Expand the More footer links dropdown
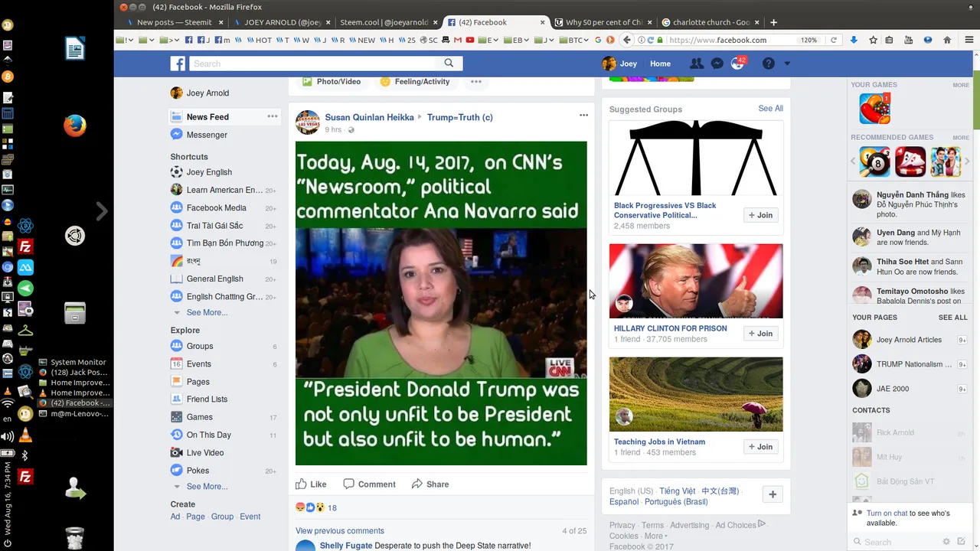The height and width of the screenshot is (551, 980). tap(655, 536)
